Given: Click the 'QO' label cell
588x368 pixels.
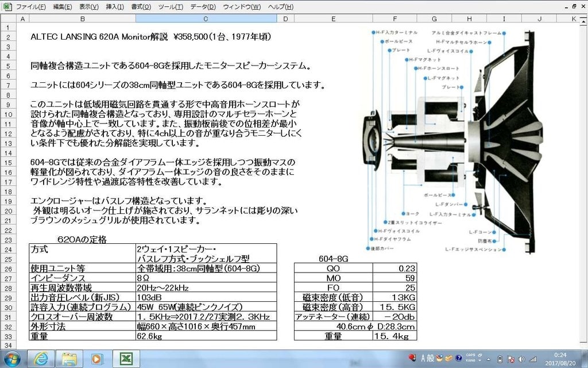Looking at the screenshot, I should [334, 269].
